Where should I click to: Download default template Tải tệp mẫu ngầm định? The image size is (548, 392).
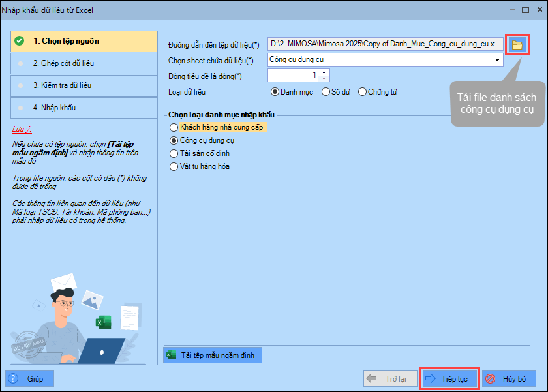click(213, 355)
